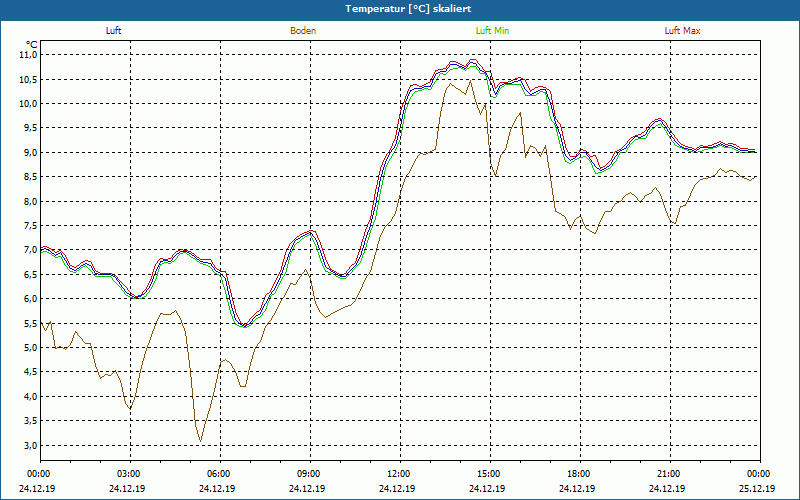Click the 24.12.19 date under 12:00
This screenshot has height=500, width=800.
[397, 488]
